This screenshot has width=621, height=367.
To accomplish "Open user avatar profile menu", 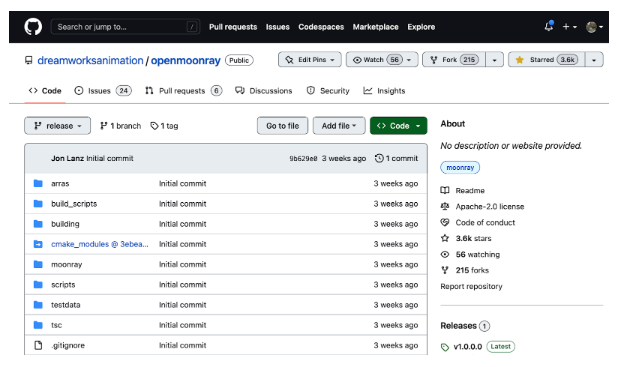I will click(594, 27).
